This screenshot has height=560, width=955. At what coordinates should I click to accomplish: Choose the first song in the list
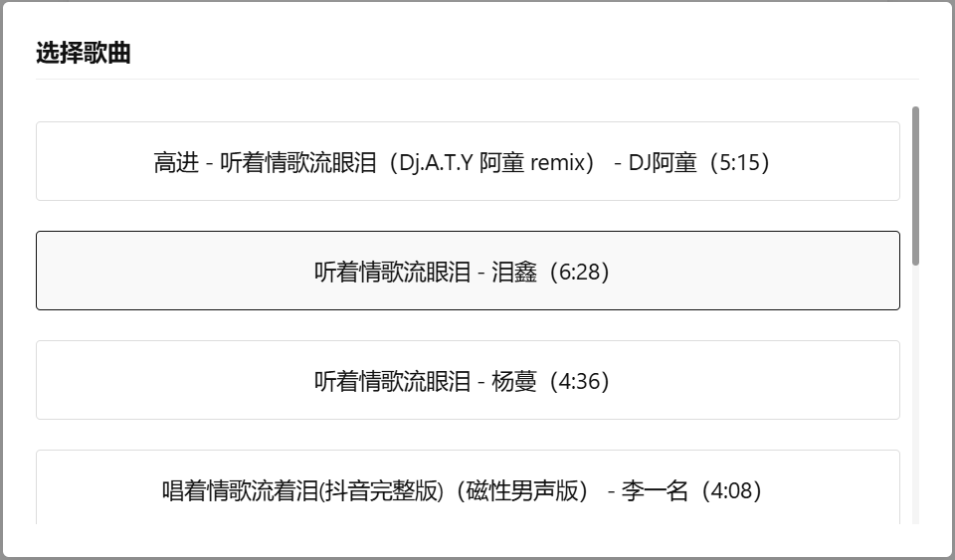tap(468, 161)
